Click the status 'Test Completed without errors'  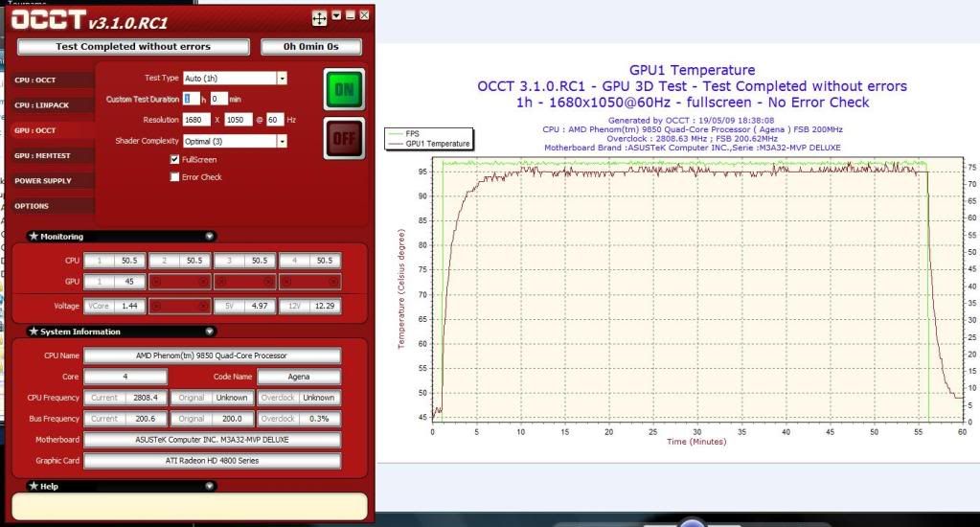coord(133,46)
